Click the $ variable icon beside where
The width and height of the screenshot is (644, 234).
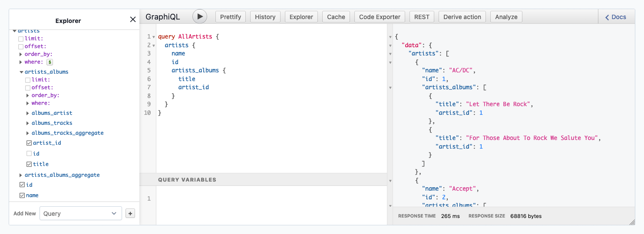(x=50, y=62)
